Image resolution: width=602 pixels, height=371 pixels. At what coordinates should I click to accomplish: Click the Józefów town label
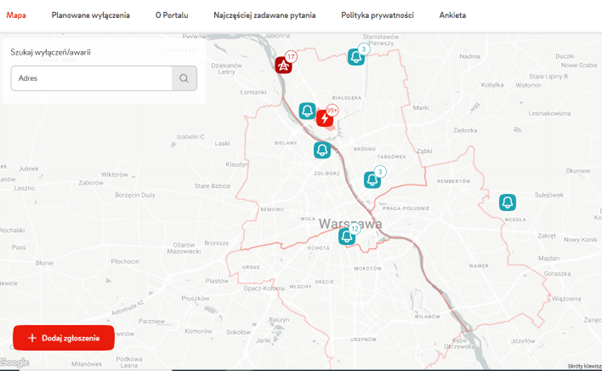(523, 341)
